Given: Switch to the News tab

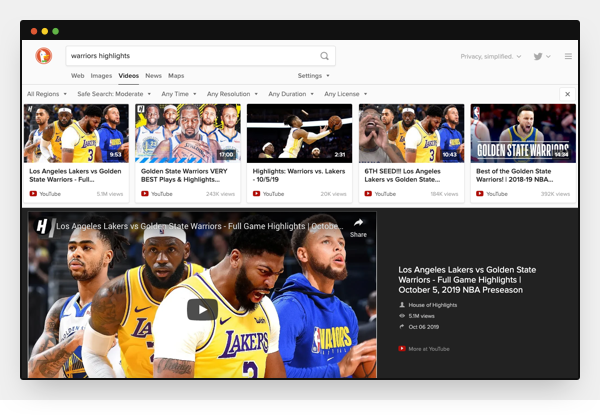Looking at the screenshot, I should click(153, 76).
